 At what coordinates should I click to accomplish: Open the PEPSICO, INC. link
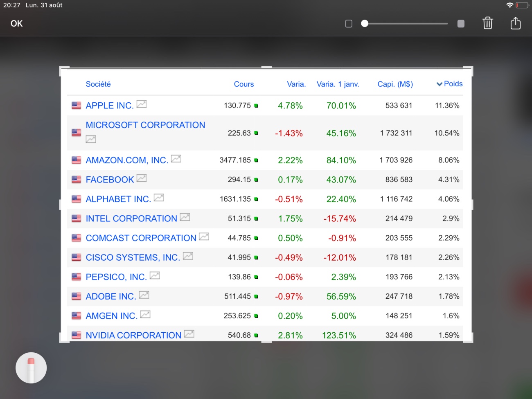coord(116,277)
